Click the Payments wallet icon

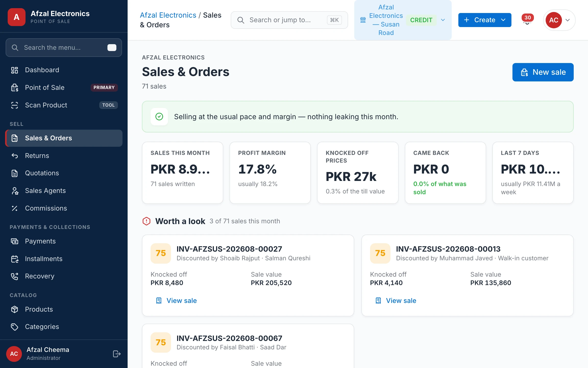coord(15,241)
